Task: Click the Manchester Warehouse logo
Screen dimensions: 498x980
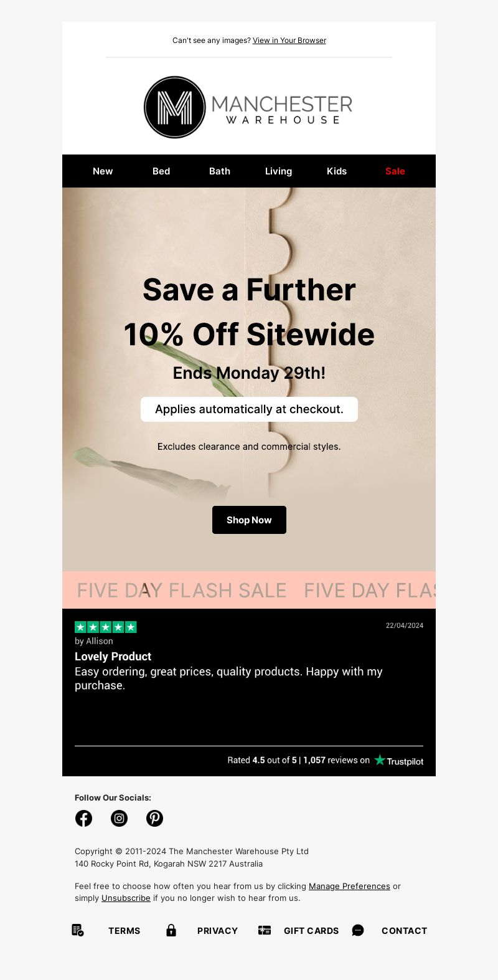Action: click(x=248, y=107)
